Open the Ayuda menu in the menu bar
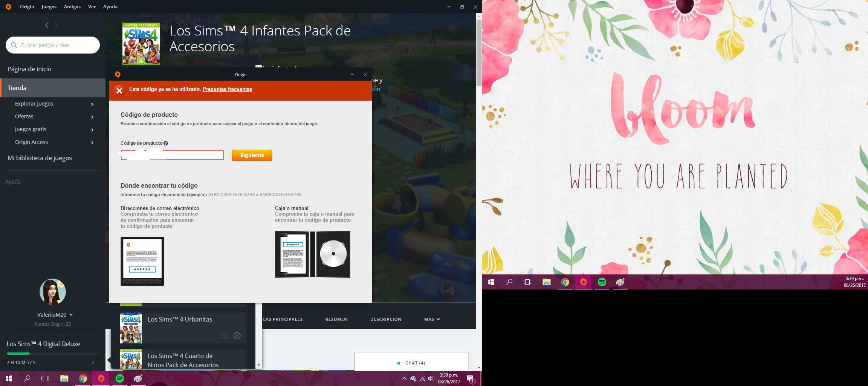The image size is (868, 386). 110,7
